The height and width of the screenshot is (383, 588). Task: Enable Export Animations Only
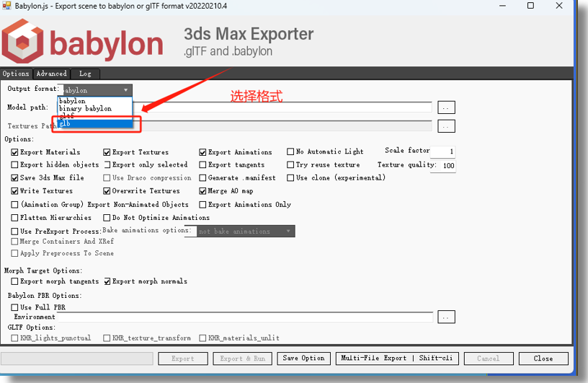[x=202, y=205]
